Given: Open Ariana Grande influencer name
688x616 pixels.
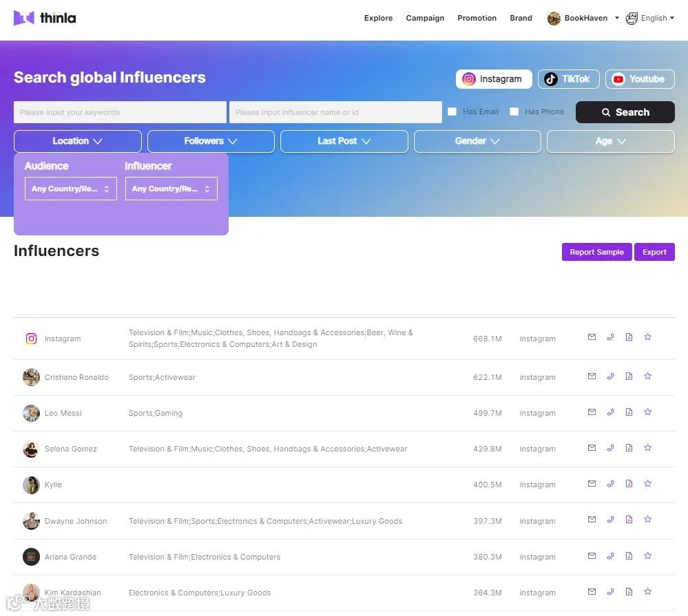Looking at the screenshot, I should pyautogui.click(x=70, y=557).
